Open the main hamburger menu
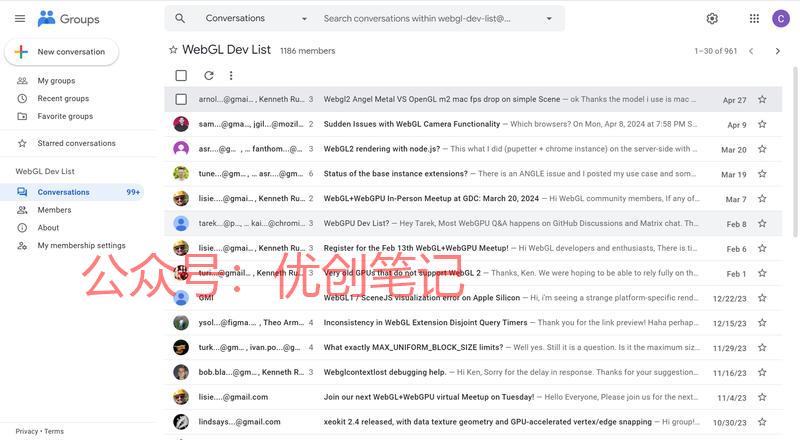Screen dimensions: 800x440 coord(20,19)
